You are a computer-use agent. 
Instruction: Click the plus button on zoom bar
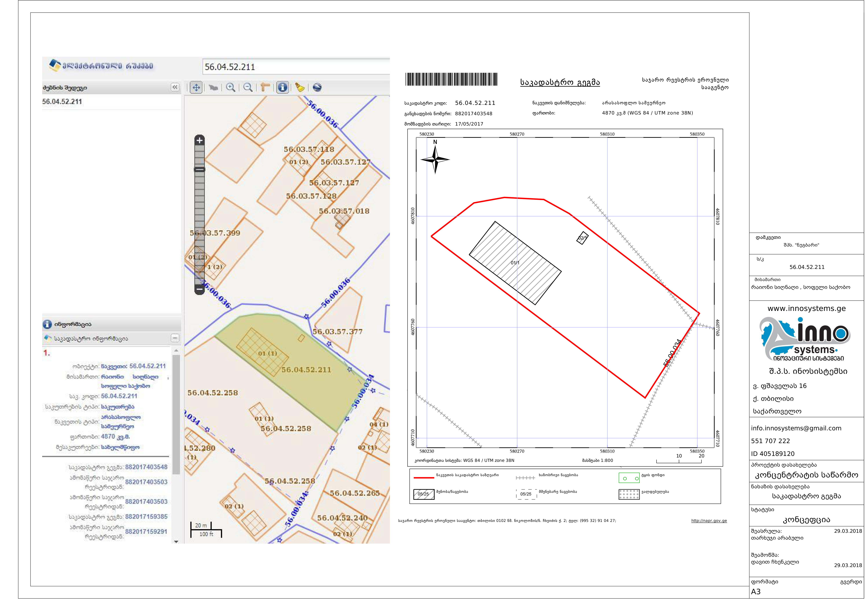[200, 140]
